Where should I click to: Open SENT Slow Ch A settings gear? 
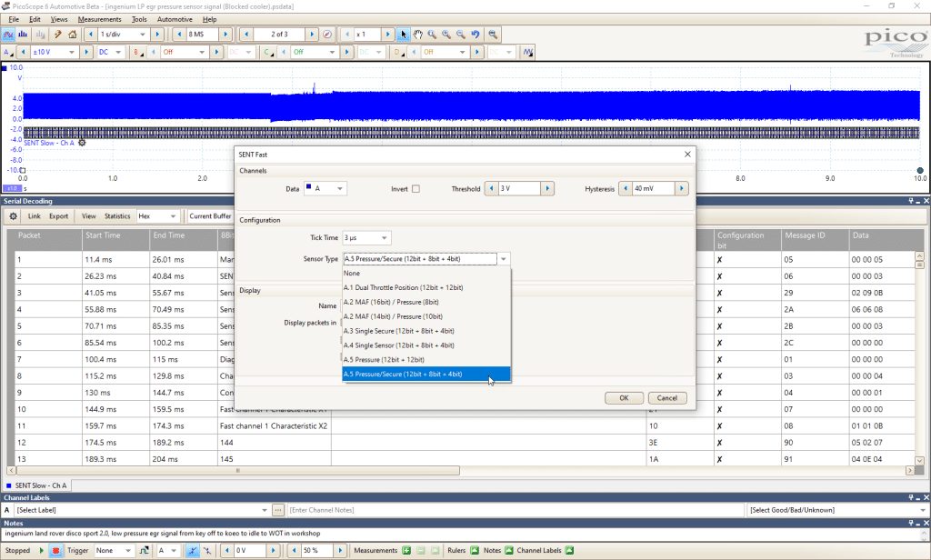[82, 143]
